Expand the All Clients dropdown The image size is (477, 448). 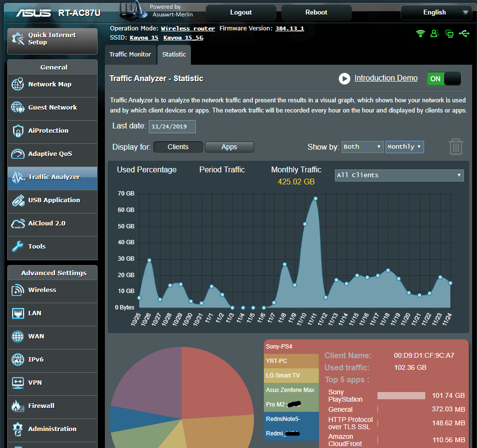(x=399, y=175)
